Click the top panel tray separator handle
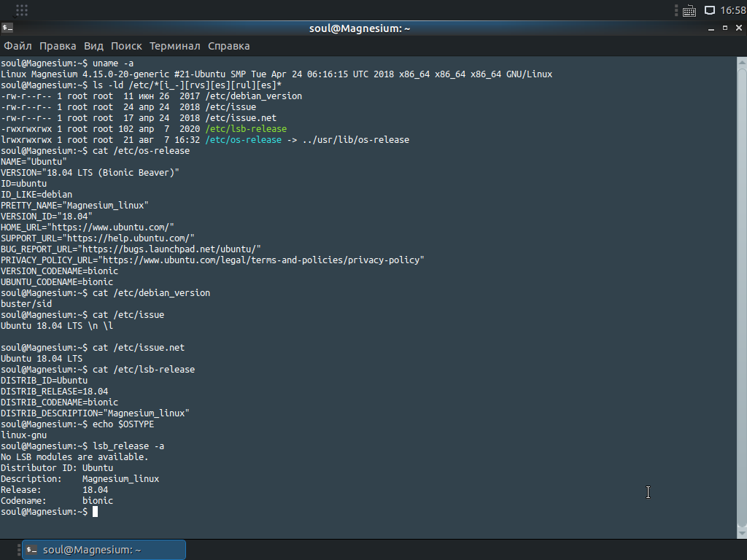 [676, 10]
